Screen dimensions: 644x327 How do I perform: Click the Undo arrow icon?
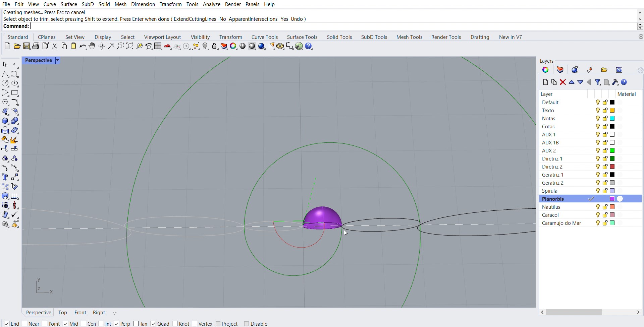(83, 47)
